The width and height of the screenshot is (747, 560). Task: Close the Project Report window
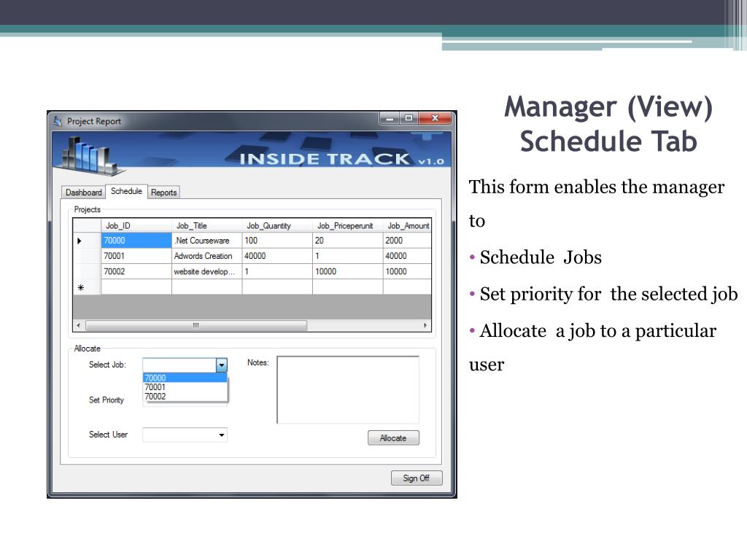435,118
